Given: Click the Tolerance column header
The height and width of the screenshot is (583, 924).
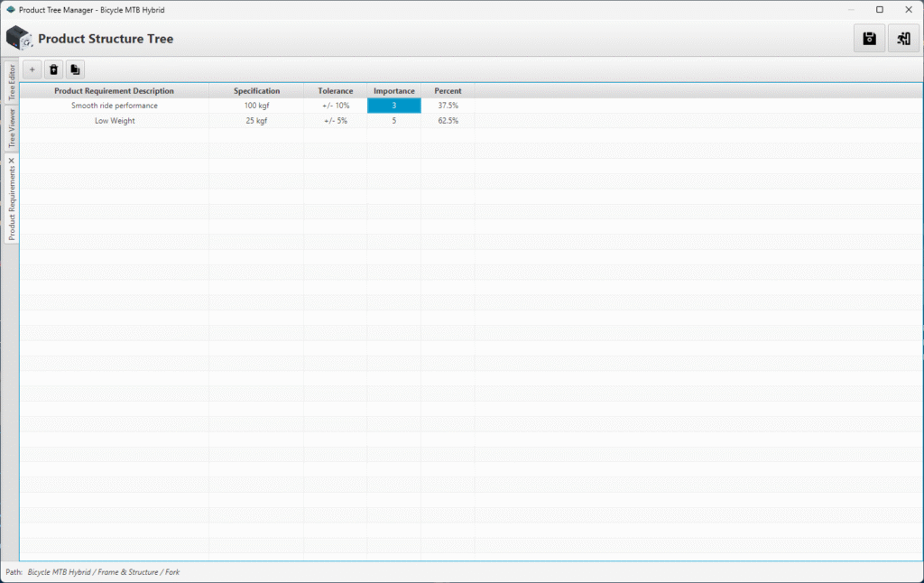Looking at the screenshot, I should click(x=335, y=91).
